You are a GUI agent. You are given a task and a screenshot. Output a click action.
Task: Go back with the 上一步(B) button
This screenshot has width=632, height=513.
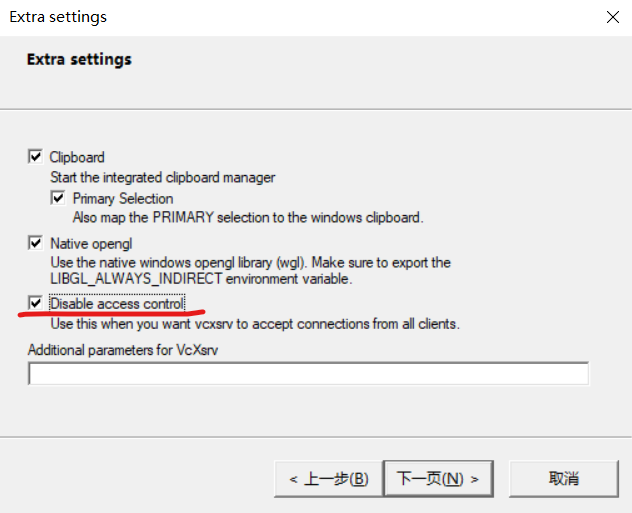coord(328,479)
